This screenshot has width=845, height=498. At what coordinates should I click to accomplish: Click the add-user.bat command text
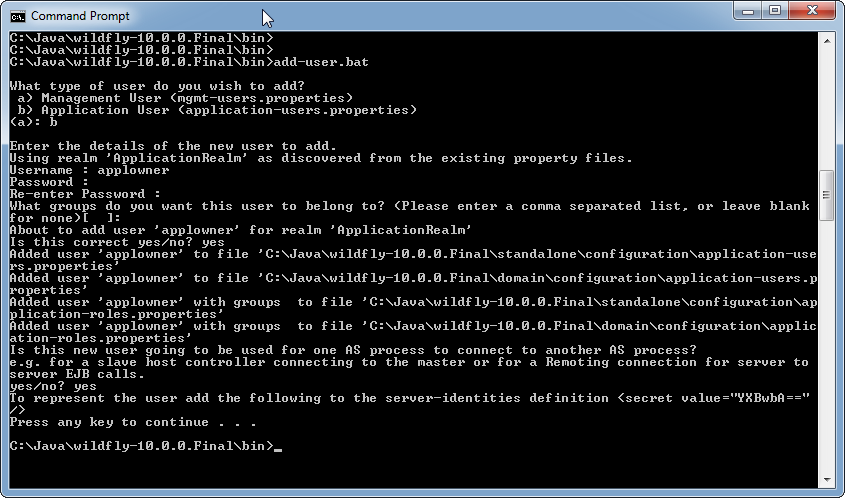click(321, 62)
